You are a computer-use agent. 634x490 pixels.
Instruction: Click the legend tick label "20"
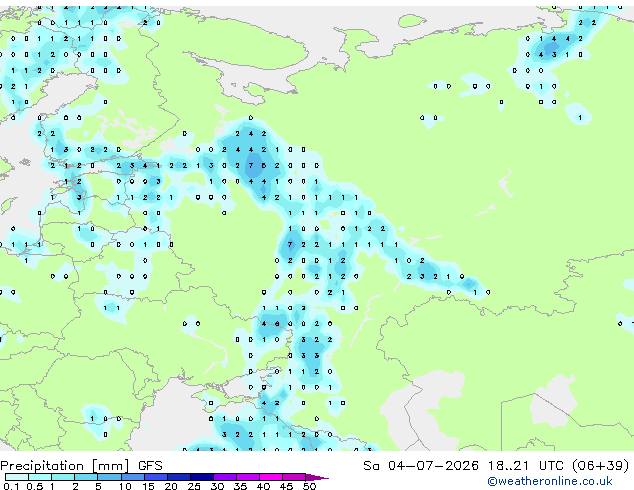pos(171,486)
